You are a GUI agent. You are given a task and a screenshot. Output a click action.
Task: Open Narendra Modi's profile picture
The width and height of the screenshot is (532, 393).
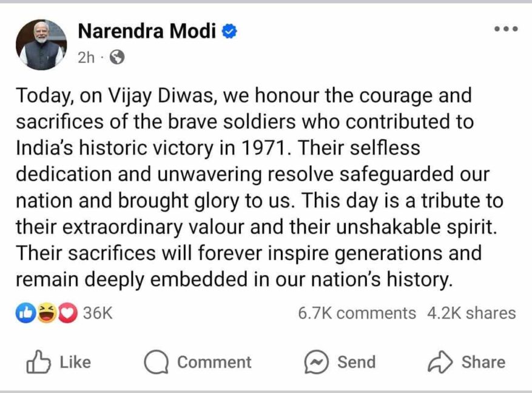point(41,44)
